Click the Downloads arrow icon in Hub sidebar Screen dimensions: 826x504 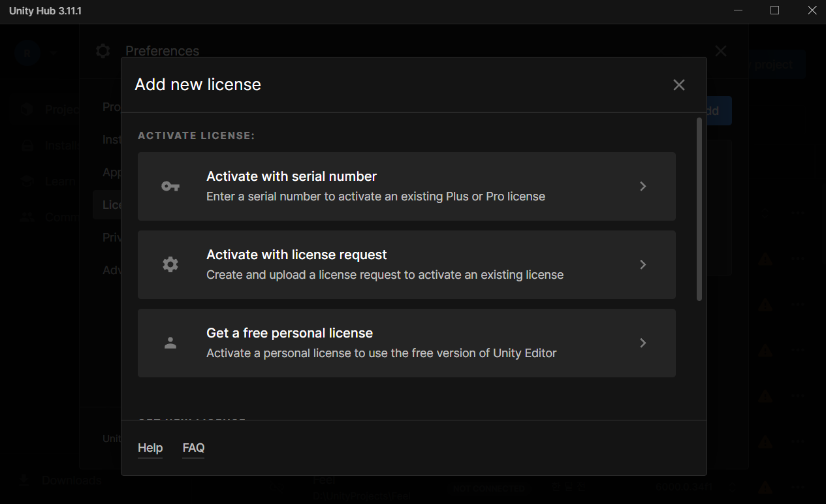[25, 480]
